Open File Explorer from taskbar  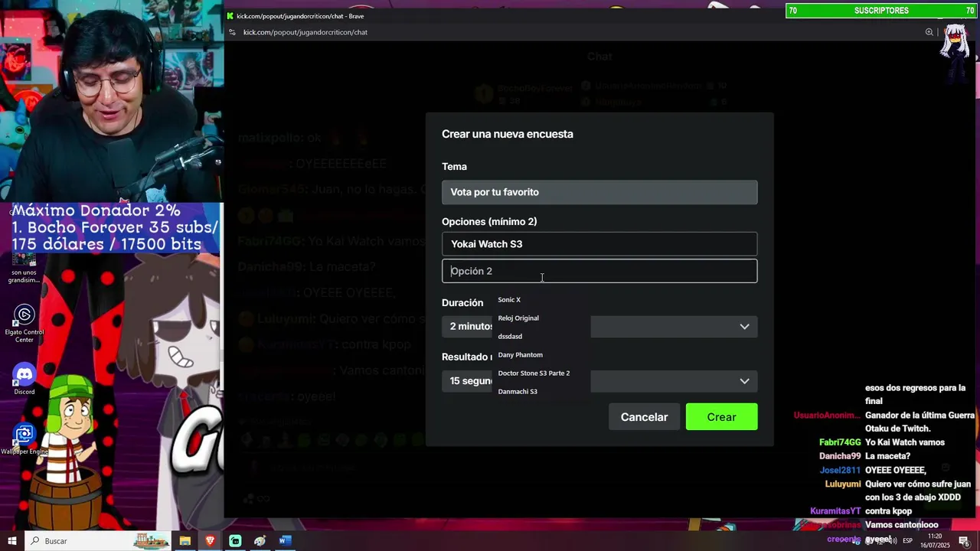[185, 541]
